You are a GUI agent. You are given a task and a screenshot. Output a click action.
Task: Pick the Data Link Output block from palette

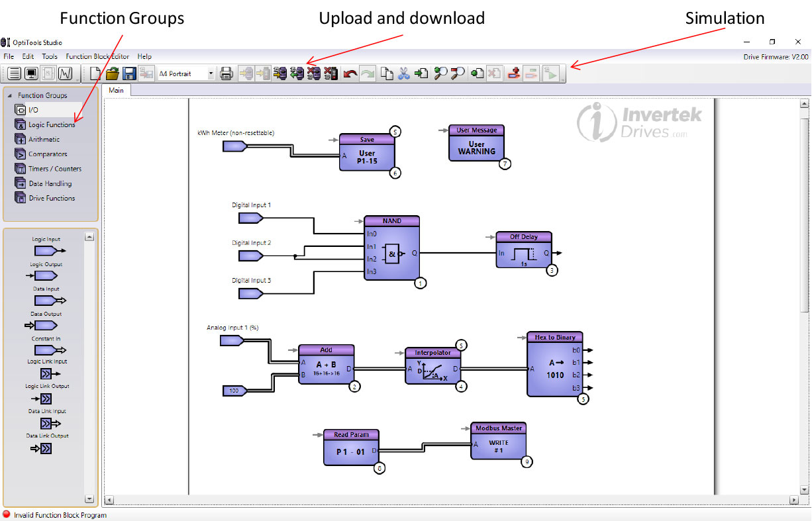[x=41, y=449]
